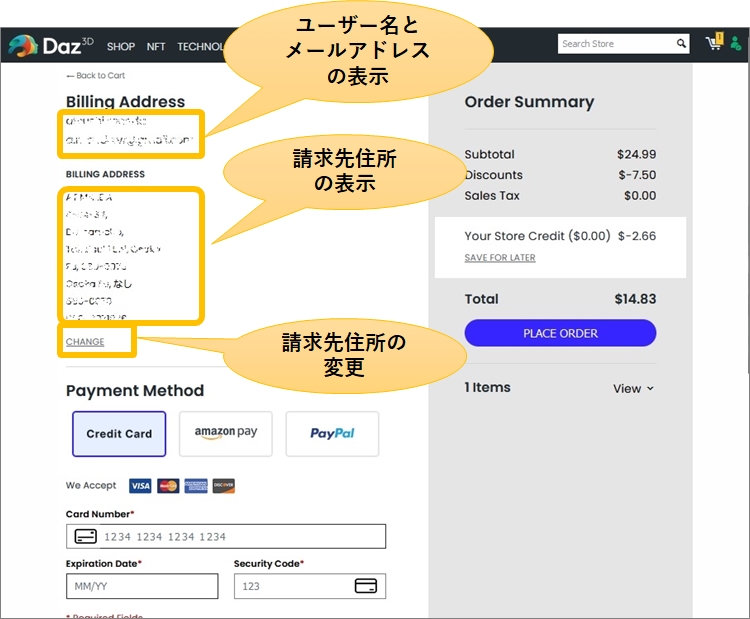Click the Visa card logo
This screenshot has height=619, width=750.
point(140,486)
